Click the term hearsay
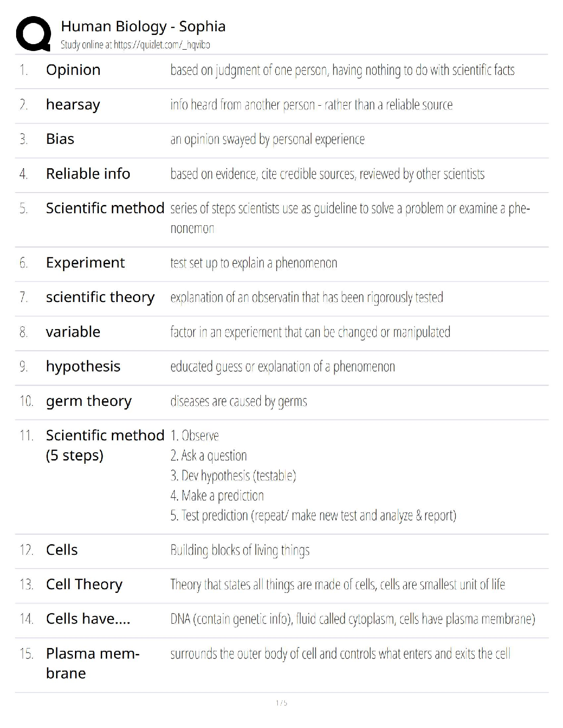Screen dimensions: 563x728 point(73,105)
